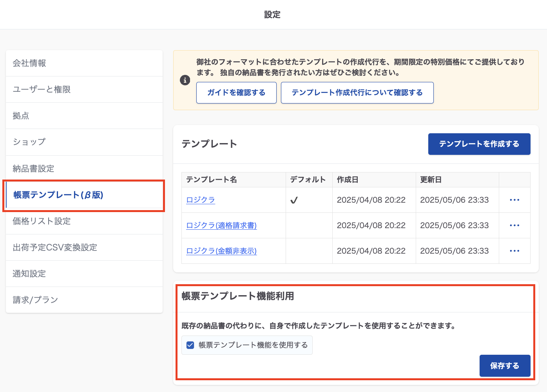The width and height of the screenshot is (547, 392).
Task: Open the three-dot menu for ロジクラ(適格請求書)
Action: tap(514, 225)
